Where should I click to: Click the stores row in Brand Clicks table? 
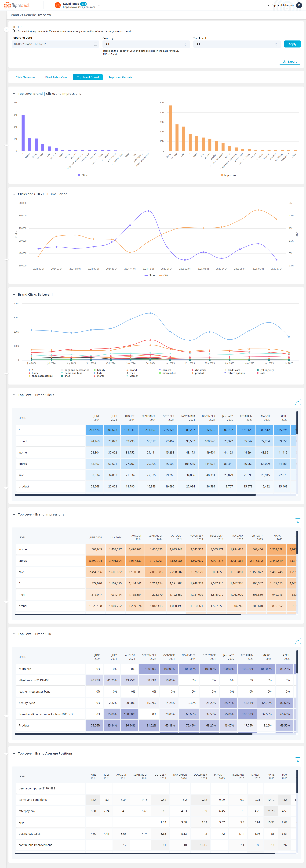pos(156,464)
